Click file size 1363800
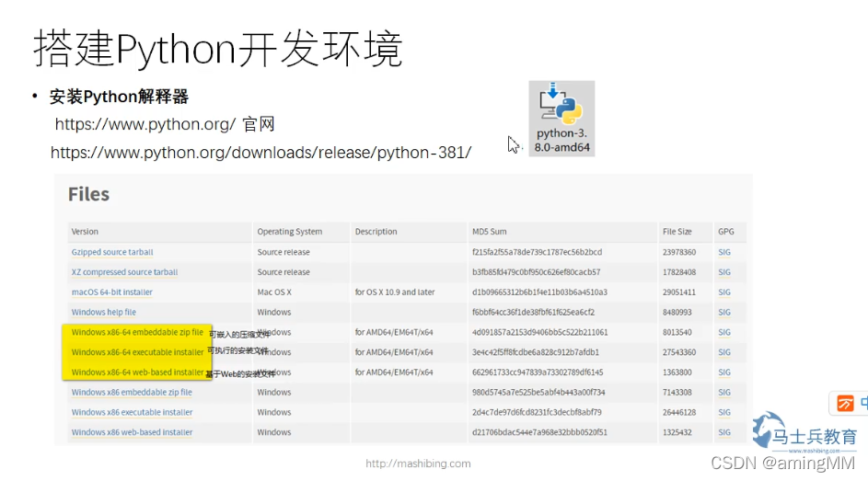 pyautogui.click(x=677, y=372)
